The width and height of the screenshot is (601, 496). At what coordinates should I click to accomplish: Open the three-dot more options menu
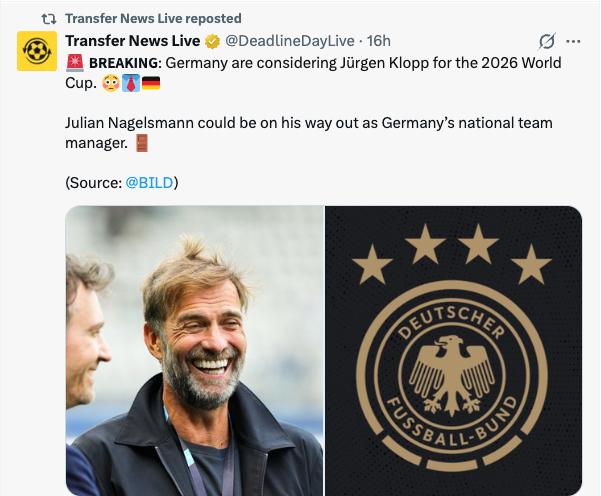(573, 42)
